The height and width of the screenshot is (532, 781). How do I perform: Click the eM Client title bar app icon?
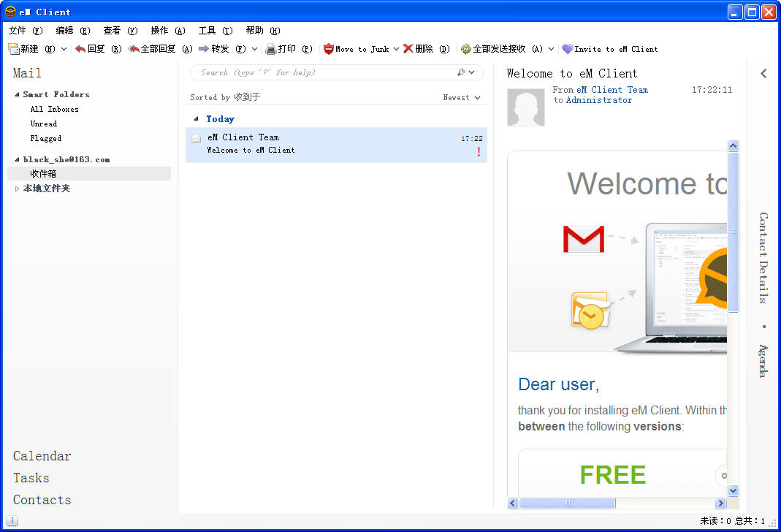click(10, 12)
